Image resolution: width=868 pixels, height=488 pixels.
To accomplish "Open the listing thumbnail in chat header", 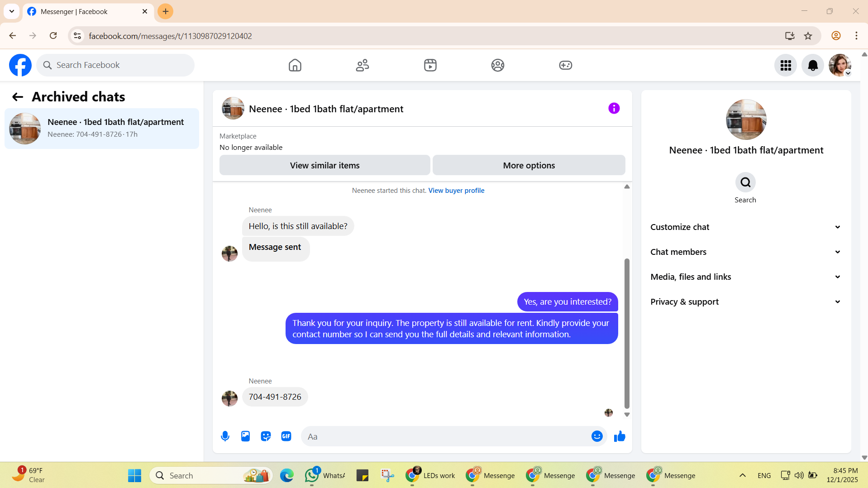I will point(233,109).
